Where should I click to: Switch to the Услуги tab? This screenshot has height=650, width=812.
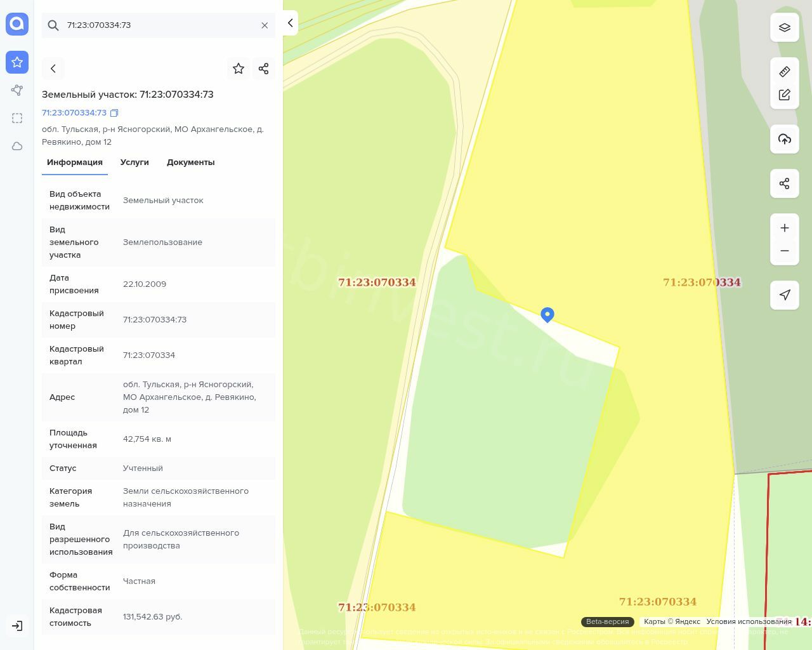point(134,162)
